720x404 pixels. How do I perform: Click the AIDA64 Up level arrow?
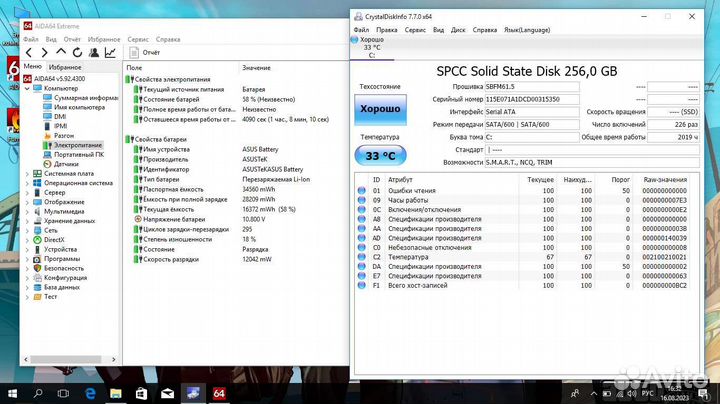[61, 52]
